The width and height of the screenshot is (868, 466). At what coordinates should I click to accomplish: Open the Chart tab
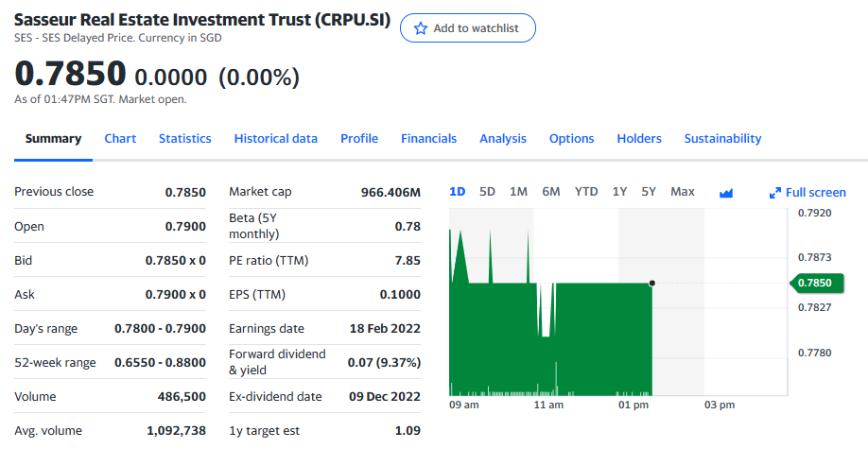click(120, 138)
